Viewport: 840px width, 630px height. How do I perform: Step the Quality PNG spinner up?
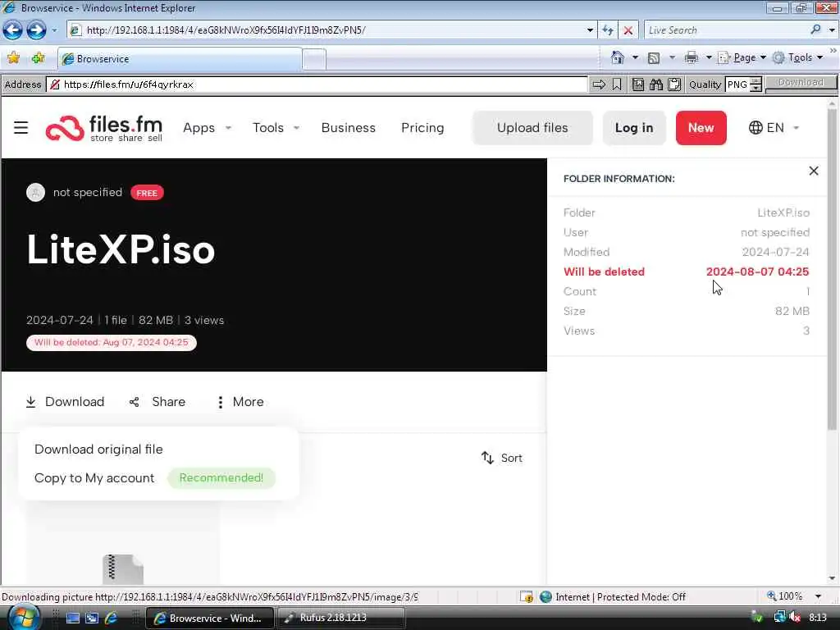coord(756,80)
